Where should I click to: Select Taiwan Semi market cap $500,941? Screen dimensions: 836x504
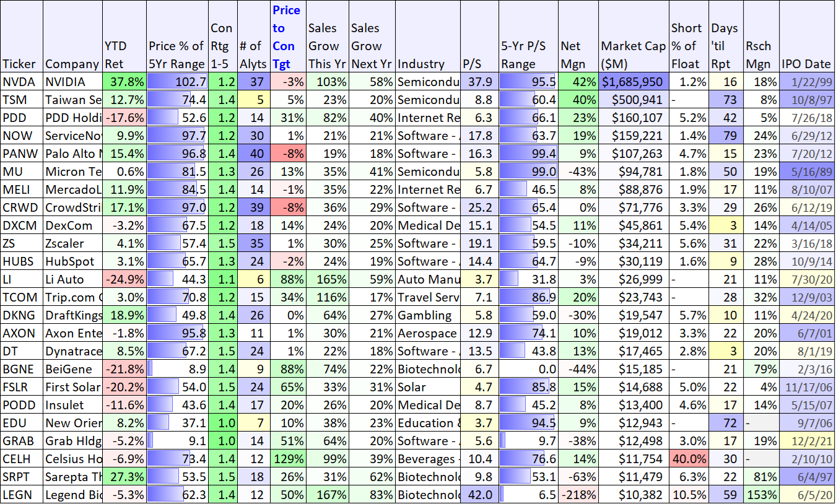click(x=634, y=100)
